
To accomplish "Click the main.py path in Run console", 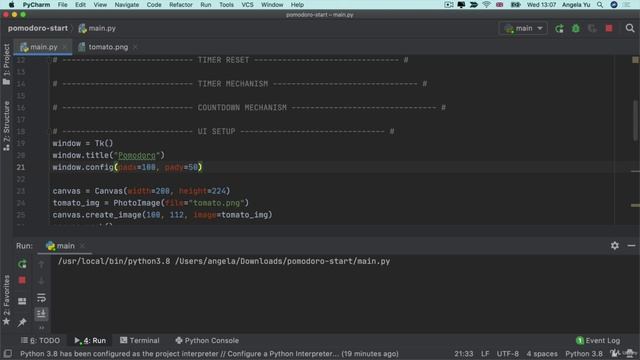I will point(282,261).
